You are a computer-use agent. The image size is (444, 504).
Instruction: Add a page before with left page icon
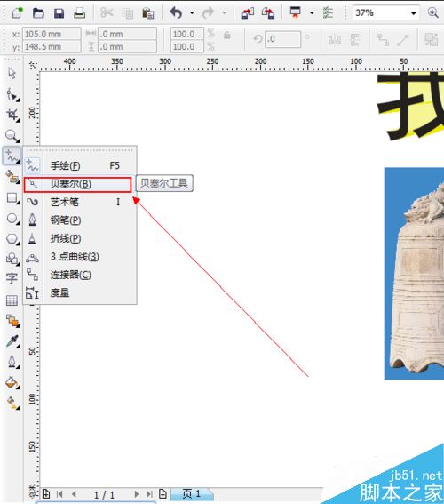pos(46,493)
